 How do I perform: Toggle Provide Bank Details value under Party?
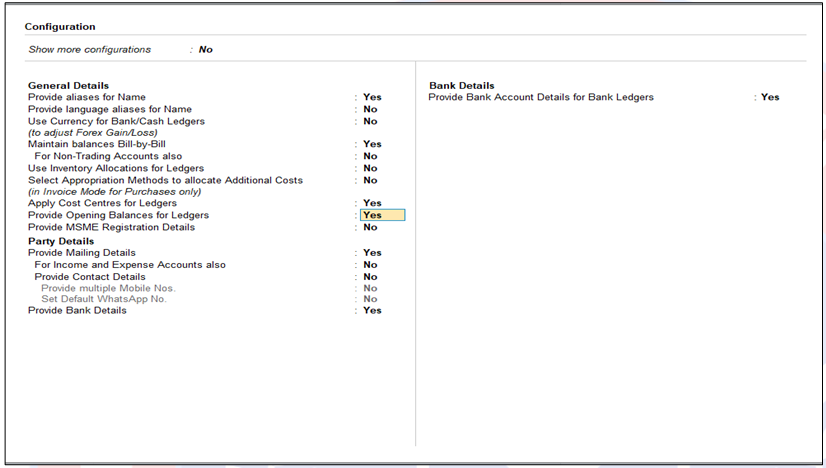371,311
